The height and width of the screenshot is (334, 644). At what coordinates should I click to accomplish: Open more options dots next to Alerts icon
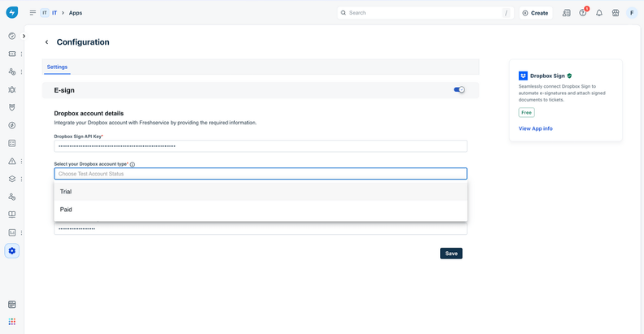pyautogui.click(x=21, y=161)
